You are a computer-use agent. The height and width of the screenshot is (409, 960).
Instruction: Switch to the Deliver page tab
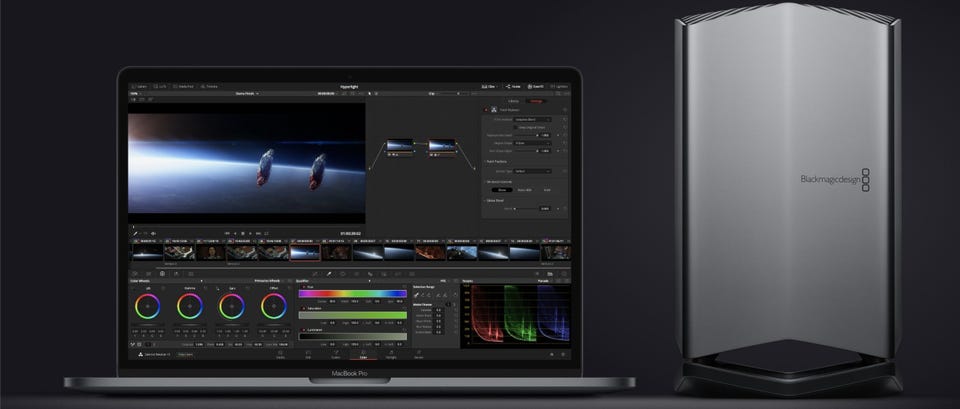click(x=419, y=354)
